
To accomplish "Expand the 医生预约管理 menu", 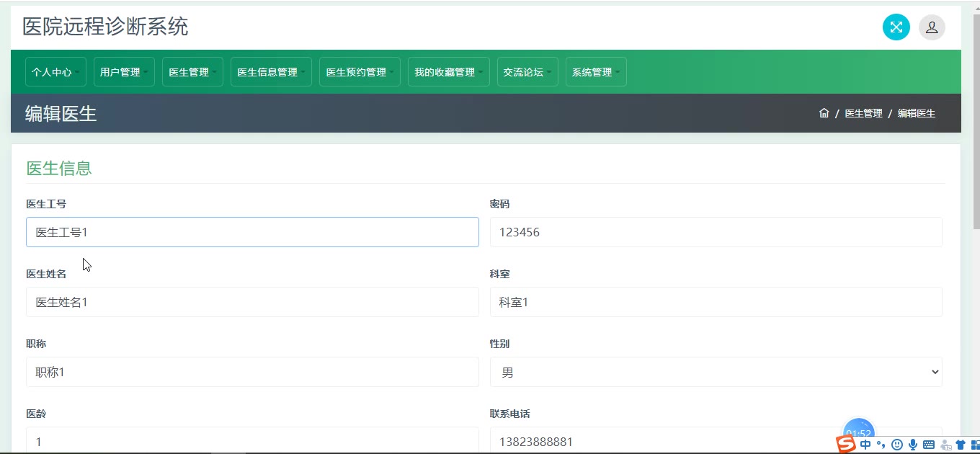I will pyautogui.click(x=360, y=72).
